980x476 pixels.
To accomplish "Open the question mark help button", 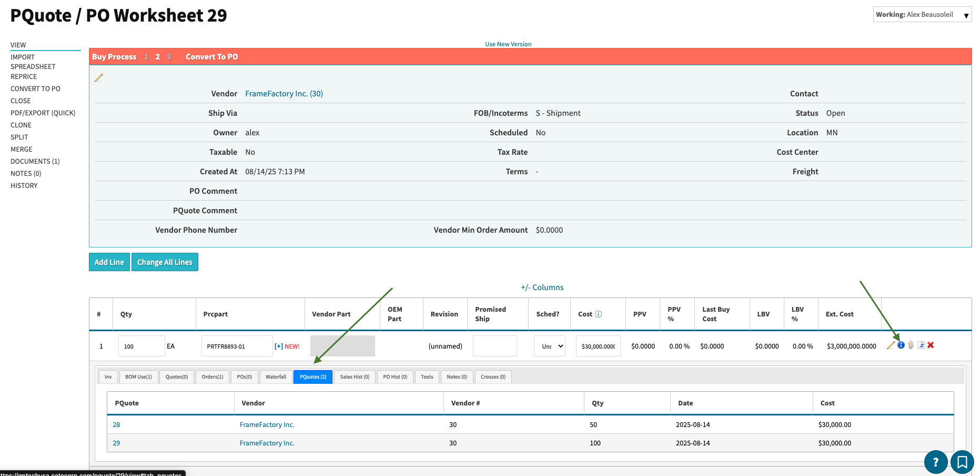I will [x=935, y=462].
